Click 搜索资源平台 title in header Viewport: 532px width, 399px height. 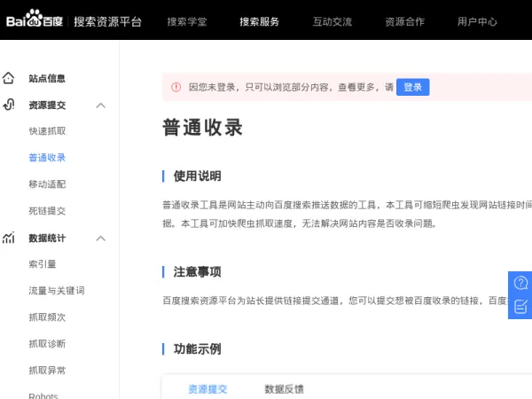[107, 21]
